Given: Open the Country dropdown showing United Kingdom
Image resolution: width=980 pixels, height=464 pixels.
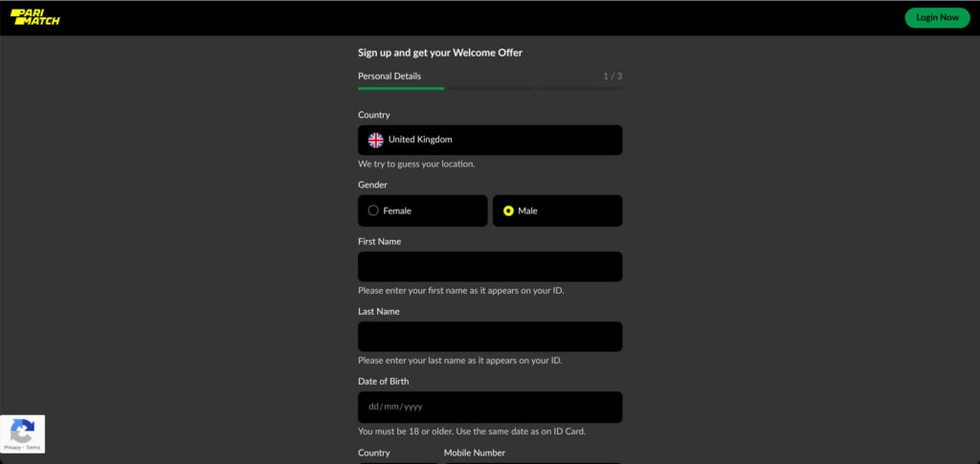Looking at the screenshot, I should tap(489, 140).
